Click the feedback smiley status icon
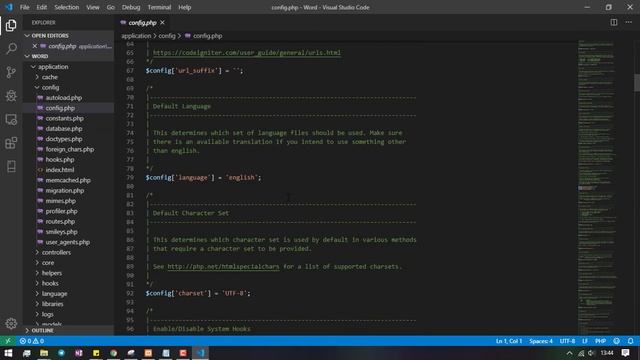 [616, 341]
